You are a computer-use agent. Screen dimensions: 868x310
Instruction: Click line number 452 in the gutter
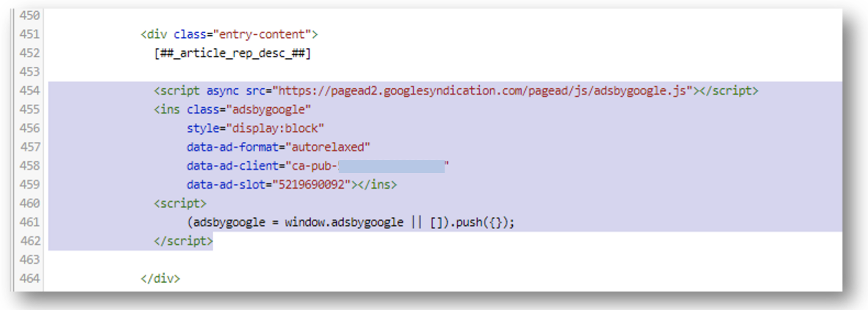tap(29, 53)
